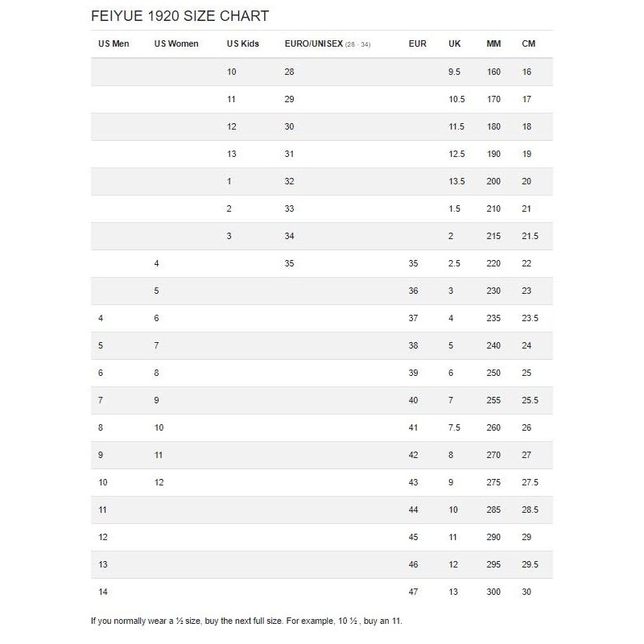
Task: Click the EUR column header
Action: click(417, 43)
